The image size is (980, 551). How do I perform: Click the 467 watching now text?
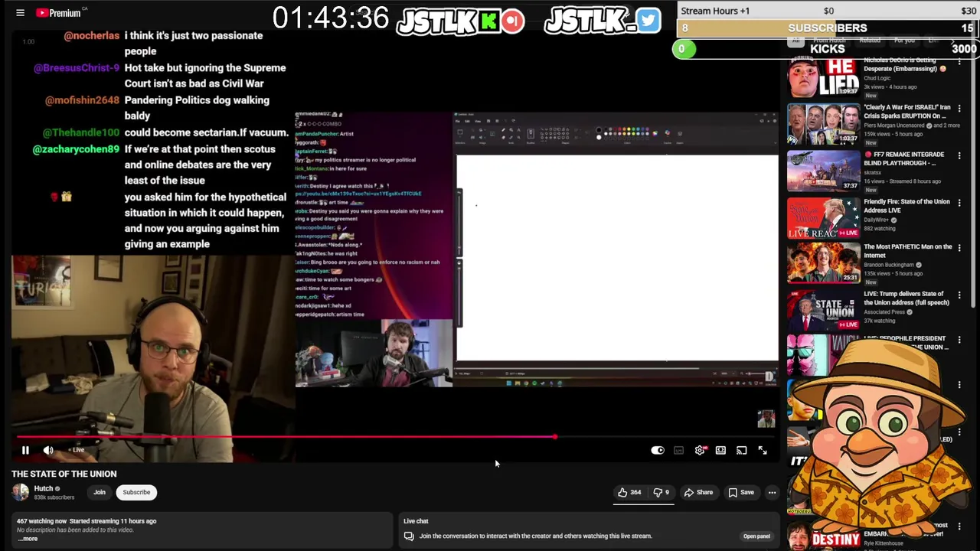pos(41,521)
